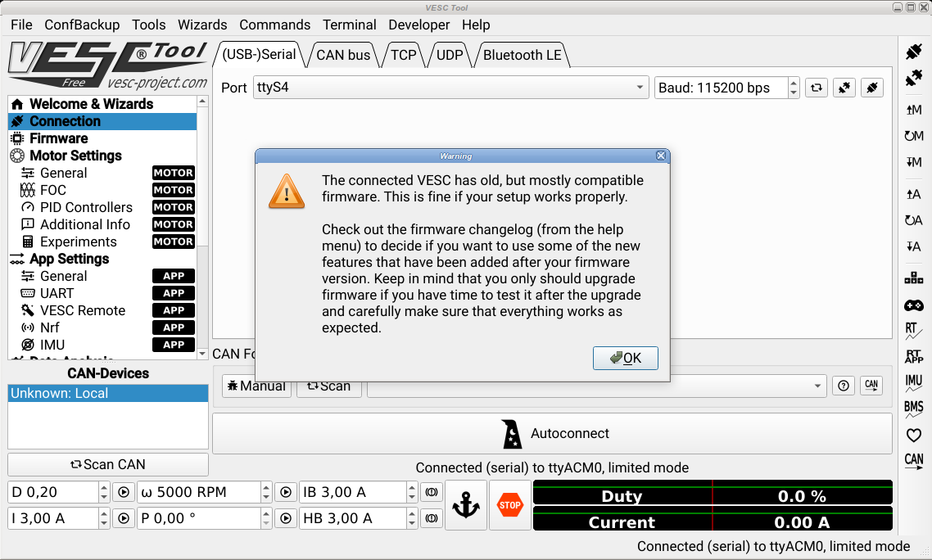Click the red STOP icon
Viewport: 932px width, 560px height.
[510, 505]
